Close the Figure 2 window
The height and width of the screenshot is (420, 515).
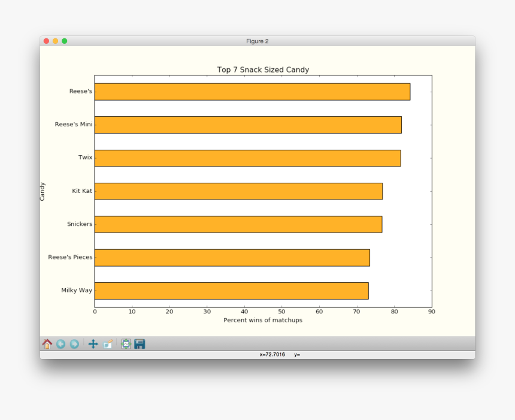tap(46, 41)
